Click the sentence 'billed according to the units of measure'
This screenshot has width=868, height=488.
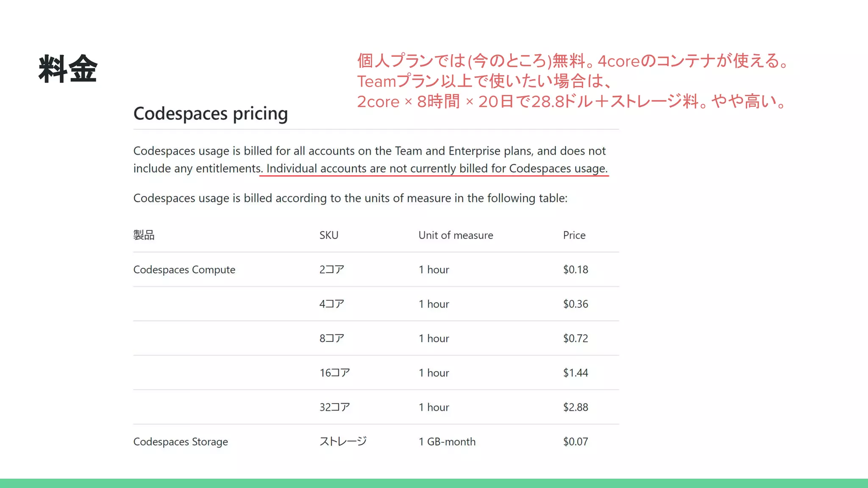(350, 198)
